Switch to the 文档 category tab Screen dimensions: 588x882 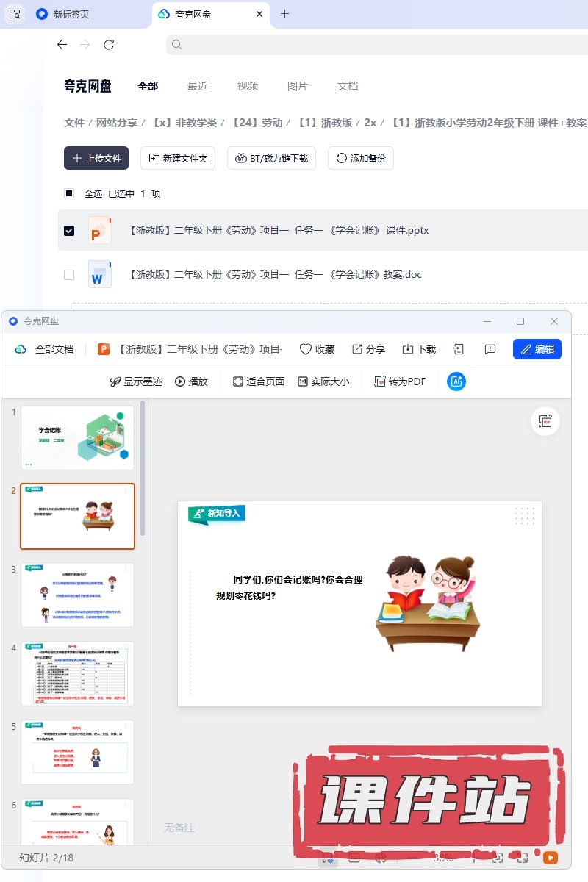[348, 86]
